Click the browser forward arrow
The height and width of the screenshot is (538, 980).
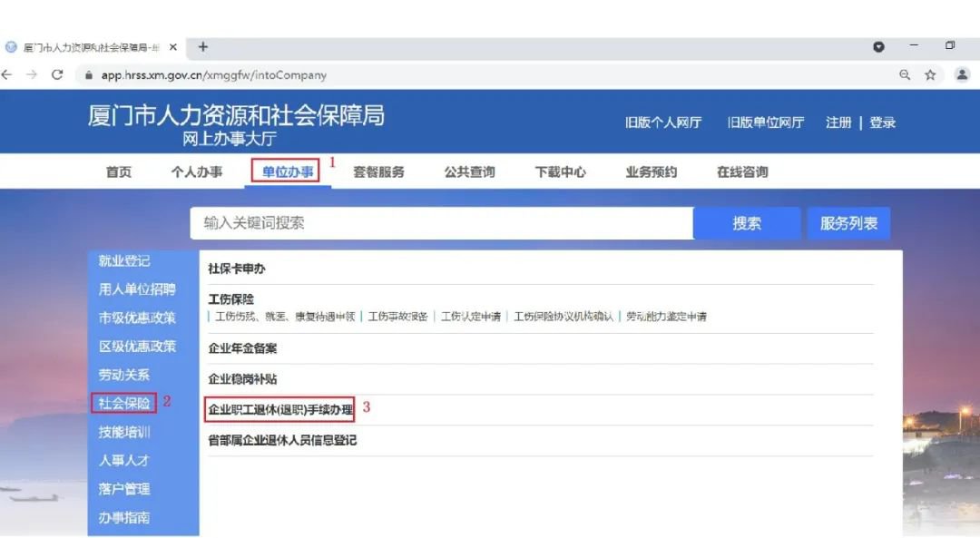tap(32, 75)
